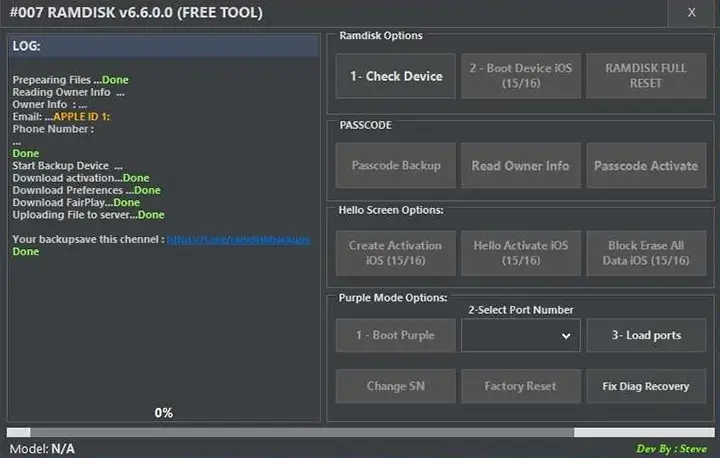Click the 1- Check Device button
720x458 pixels.
(x=396, y=76)
